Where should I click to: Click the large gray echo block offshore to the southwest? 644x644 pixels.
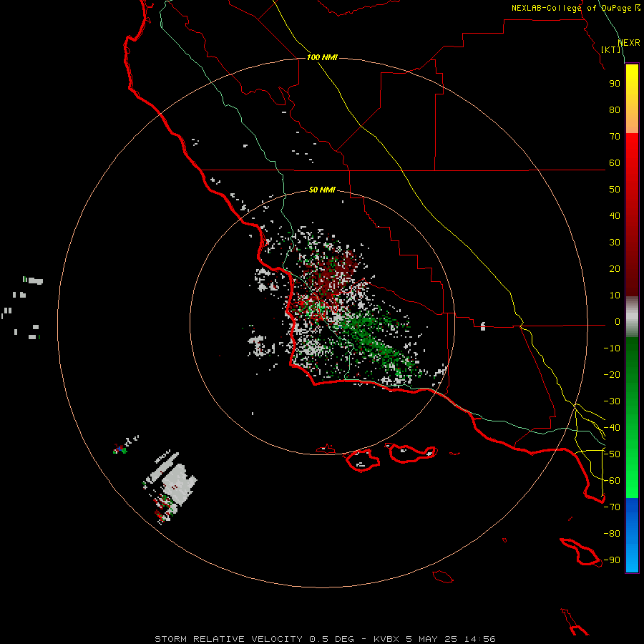pyautogui.click(x=179, y=484)
